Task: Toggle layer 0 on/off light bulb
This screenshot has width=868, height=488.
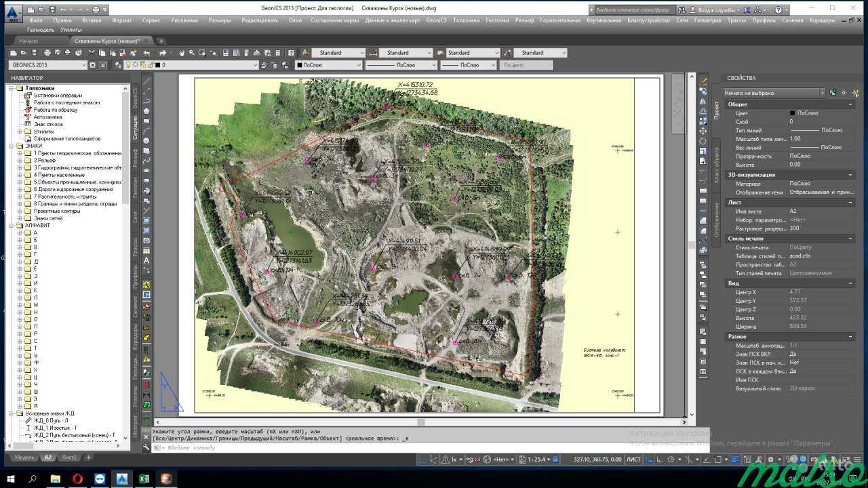Action: tap(128, 65)
